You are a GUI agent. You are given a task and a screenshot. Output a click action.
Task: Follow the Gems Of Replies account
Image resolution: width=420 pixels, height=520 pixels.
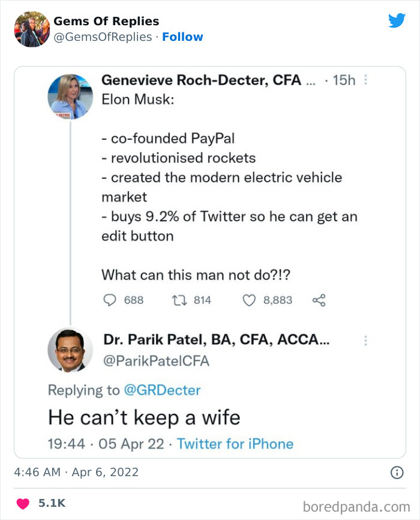click(x=183, y=37)
